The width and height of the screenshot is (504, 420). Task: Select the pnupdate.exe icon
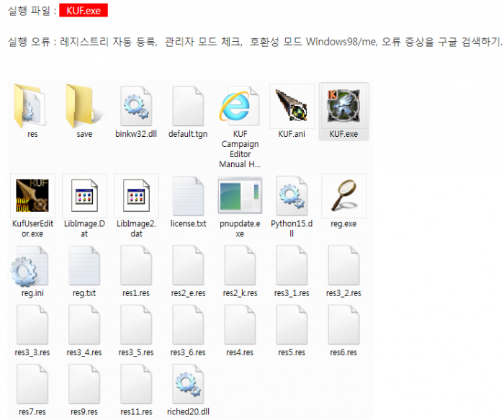click(240, 195)
